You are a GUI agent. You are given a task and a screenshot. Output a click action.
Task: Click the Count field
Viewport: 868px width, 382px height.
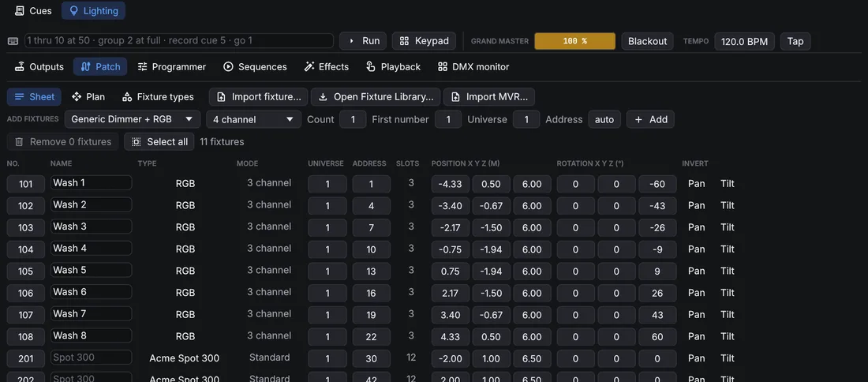pyautogui.click(x=353, y=119)
